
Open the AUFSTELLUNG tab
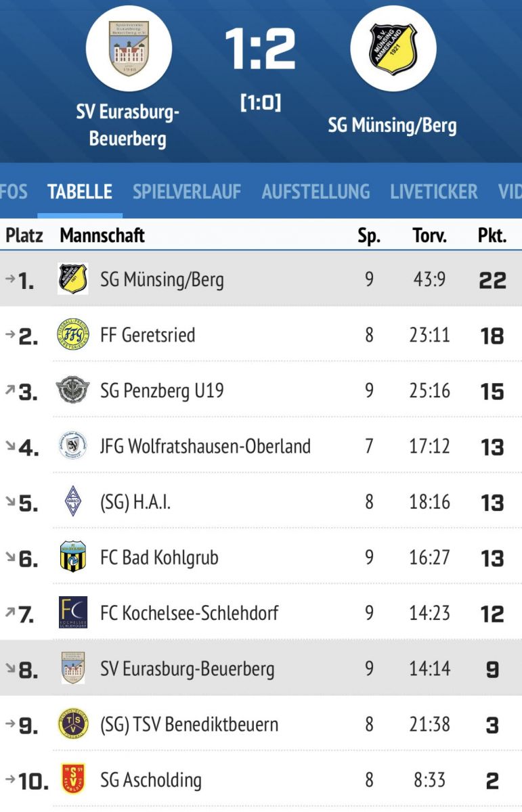[x=316, y=191]
